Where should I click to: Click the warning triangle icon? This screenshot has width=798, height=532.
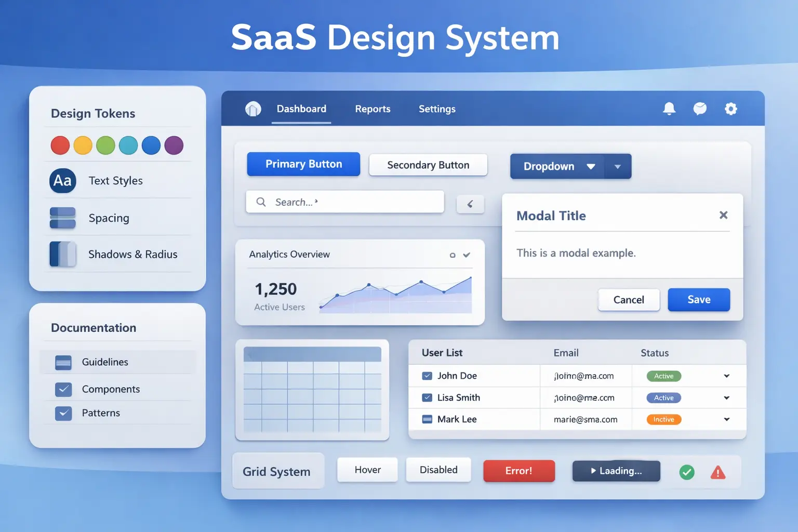(x=717, y=472)
